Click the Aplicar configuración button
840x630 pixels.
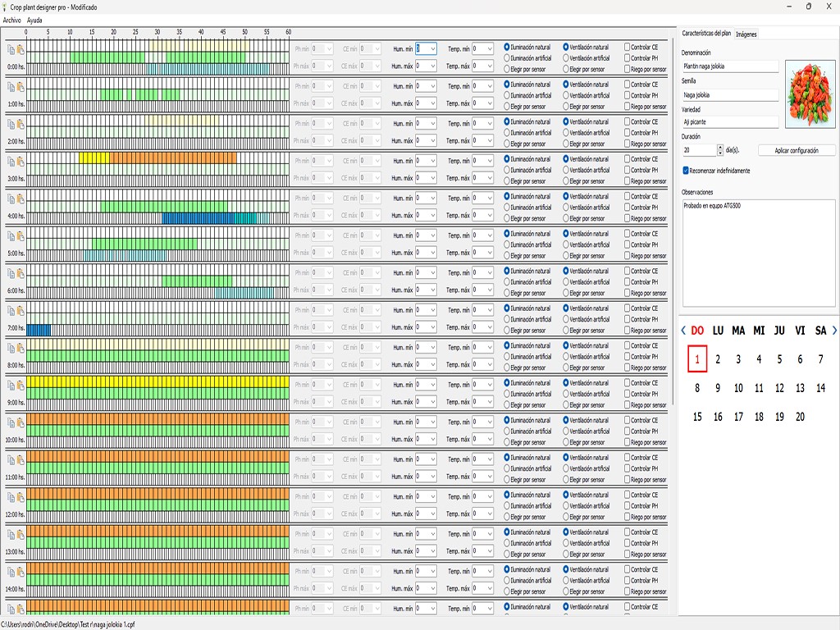(x=796, y=151)
